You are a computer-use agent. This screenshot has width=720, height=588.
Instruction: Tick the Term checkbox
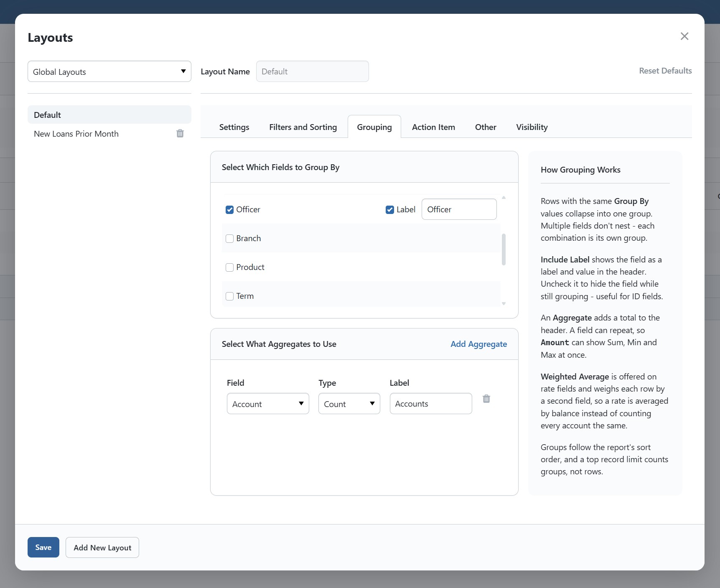229,296
